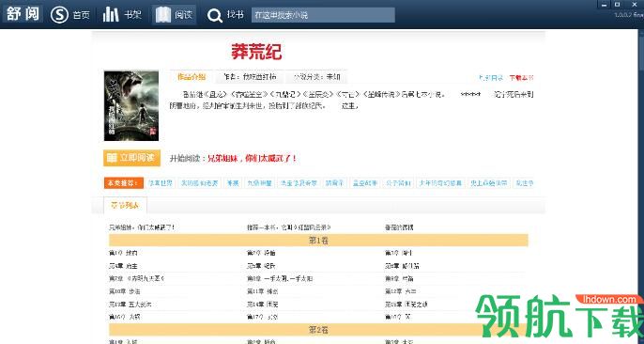
Task: Open the blue link beside 下载本书
Action: click(x=491, y=78)
